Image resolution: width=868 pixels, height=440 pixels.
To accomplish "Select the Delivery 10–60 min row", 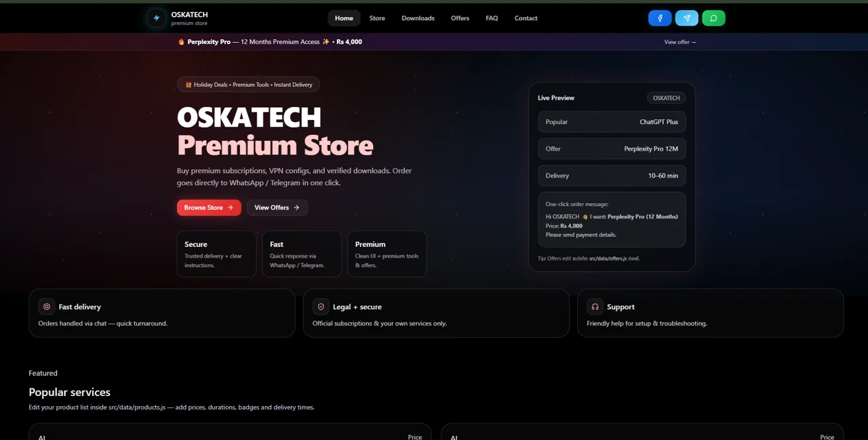I will point(612,176).
